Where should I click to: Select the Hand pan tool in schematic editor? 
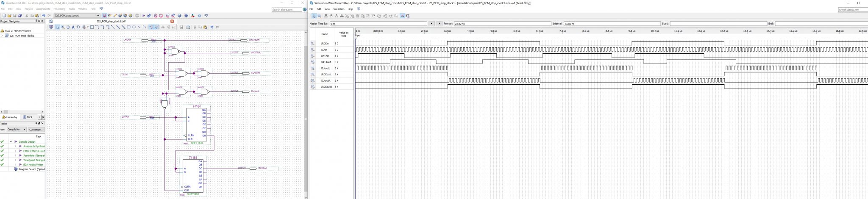coord(68,27)
